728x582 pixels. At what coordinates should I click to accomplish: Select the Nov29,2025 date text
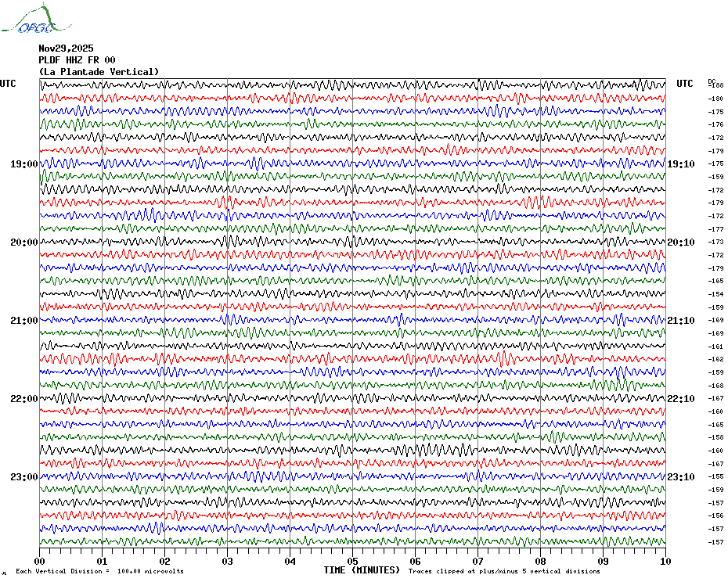(66, 48)
